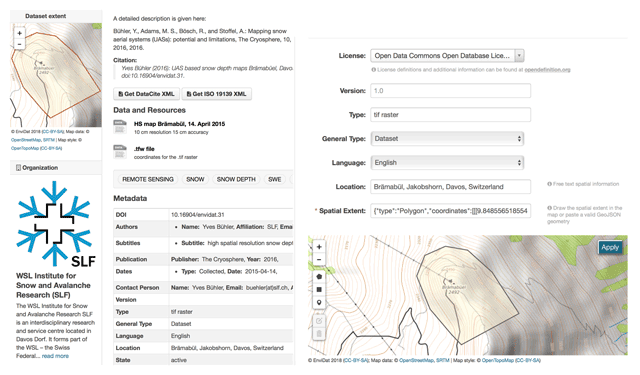Open the License dropdown
Viewport: 640px width, 375px height.
[447, 55]
